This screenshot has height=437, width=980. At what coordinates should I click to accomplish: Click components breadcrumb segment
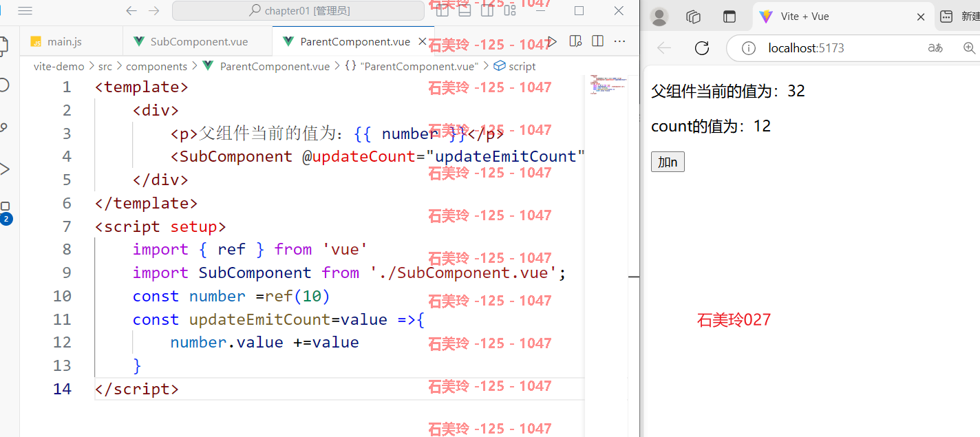(156, 66)
